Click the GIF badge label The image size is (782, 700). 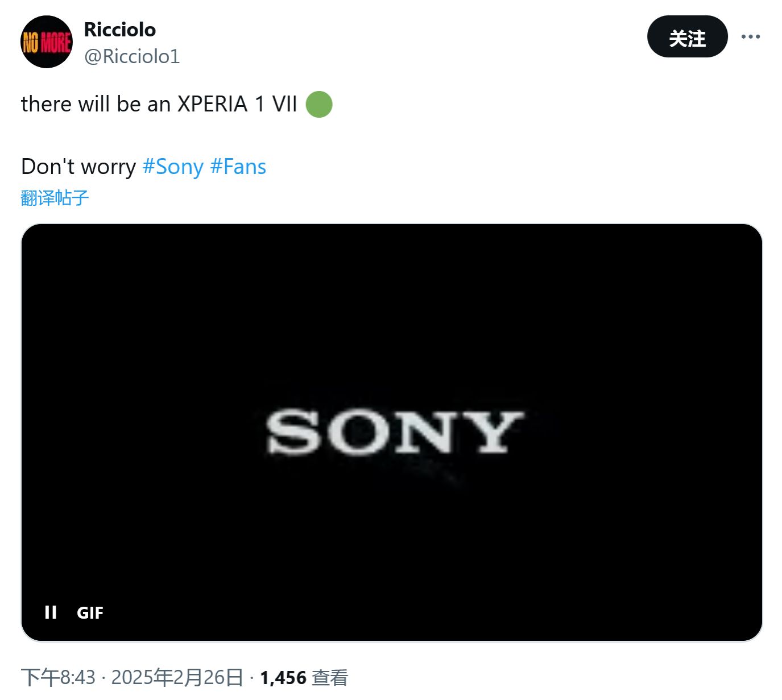click(90, 613)
